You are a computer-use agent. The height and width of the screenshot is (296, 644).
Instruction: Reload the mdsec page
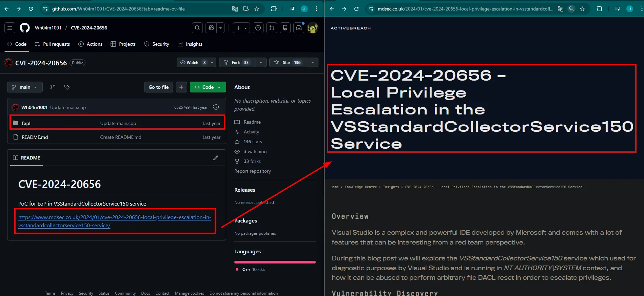coord(356,9)
